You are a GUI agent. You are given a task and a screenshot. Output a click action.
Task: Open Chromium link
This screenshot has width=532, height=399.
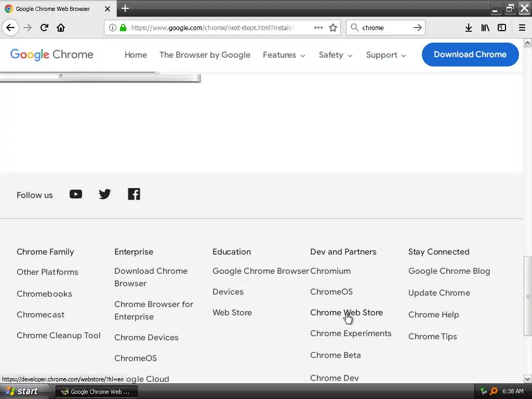[x=330, y=271]
